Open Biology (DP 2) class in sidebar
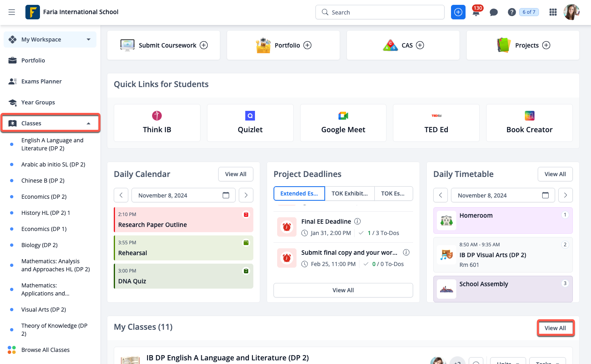591x364 pixels. pos(40,245)
